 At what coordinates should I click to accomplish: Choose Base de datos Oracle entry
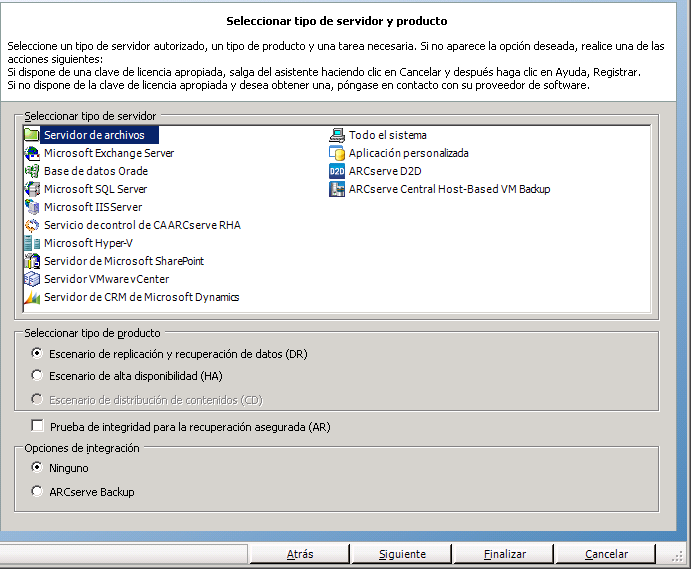tap(96, 171)
